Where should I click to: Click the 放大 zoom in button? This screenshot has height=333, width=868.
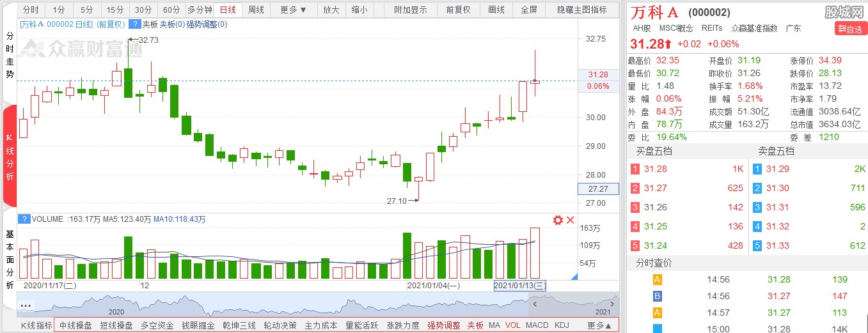[331, 10]
